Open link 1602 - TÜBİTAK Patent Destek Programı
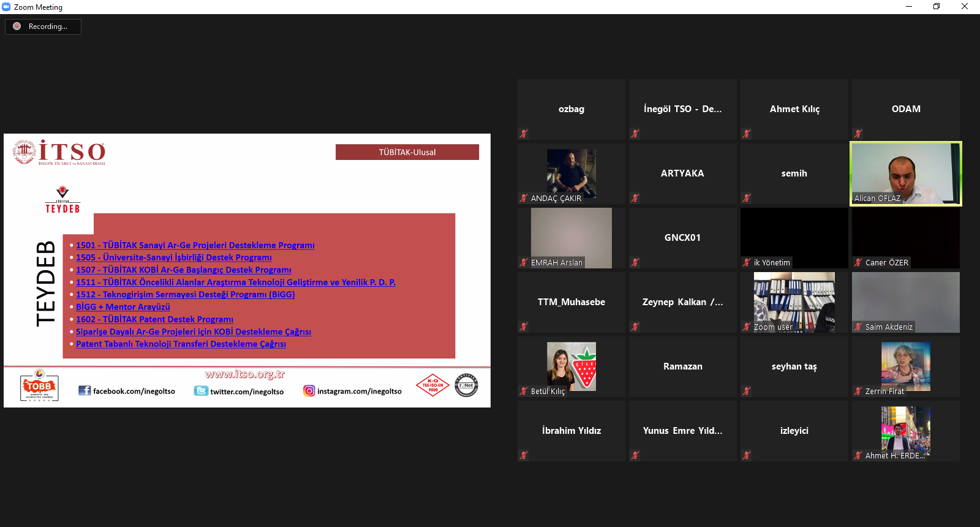The width and height of the screenshot is (980, 527). click(x=154, y=319)
